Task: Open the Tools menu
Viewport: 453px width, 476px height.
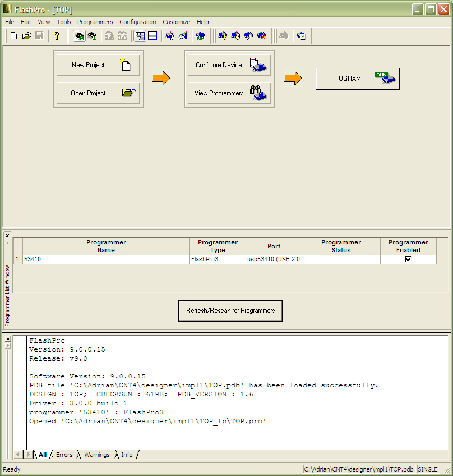Action: pyautogui.click(x=64, y=22)
